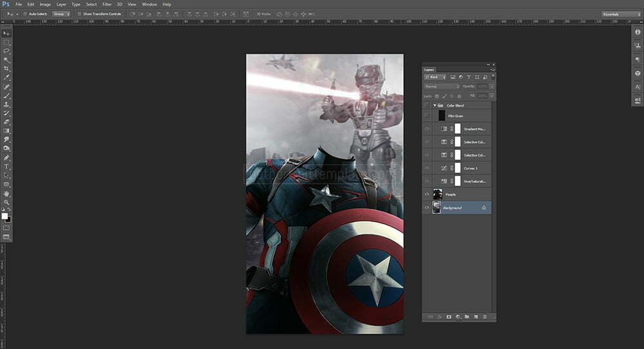The height and width of the screenshot is (349, 644).
Task: Collapse the Color Blend group
Action: [435, 105]
